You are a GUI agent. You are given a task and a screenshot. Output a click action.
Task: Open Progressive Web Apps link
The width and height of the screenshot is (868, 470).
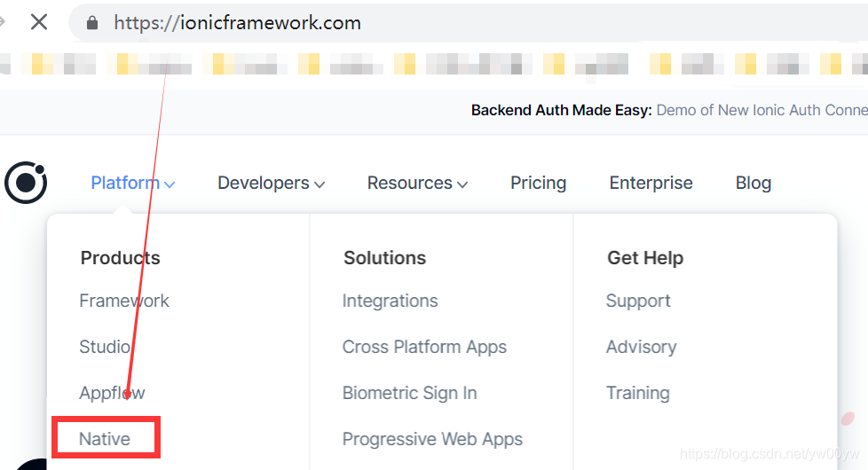(x=432, y=439)
